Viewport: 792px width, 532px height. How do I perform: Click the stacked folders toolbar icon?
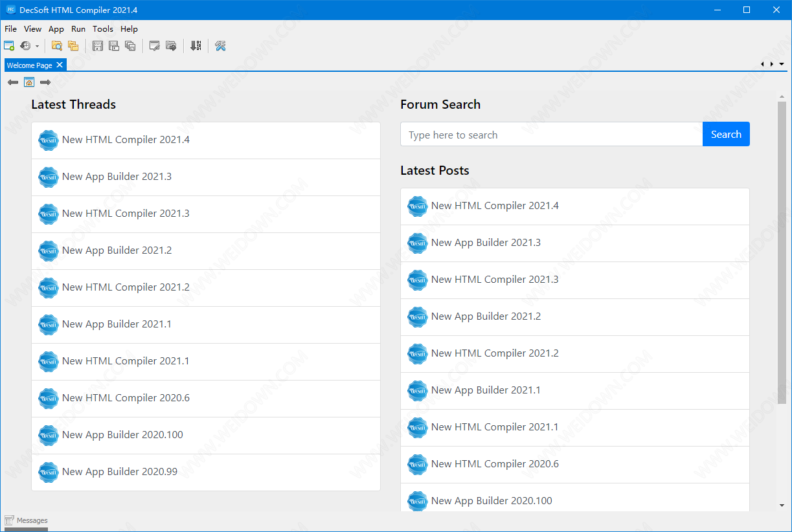pos(73,46)
